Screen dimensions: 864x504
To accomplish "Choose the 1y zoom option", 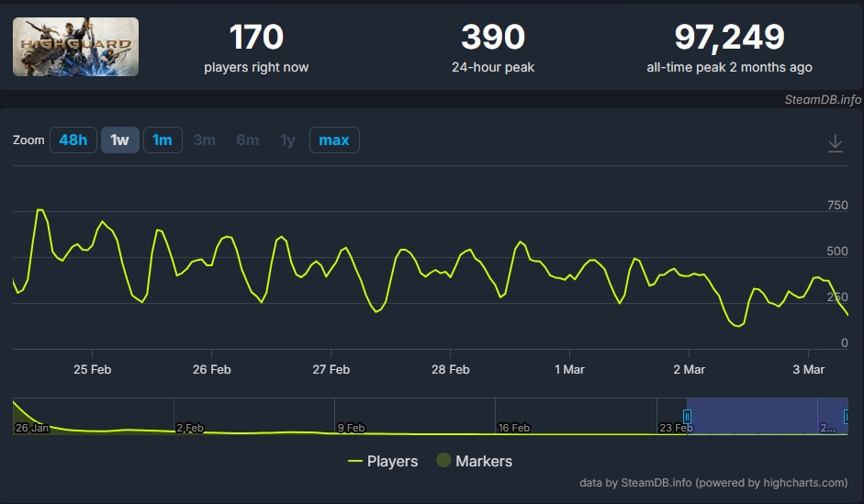I will point(287,140).
